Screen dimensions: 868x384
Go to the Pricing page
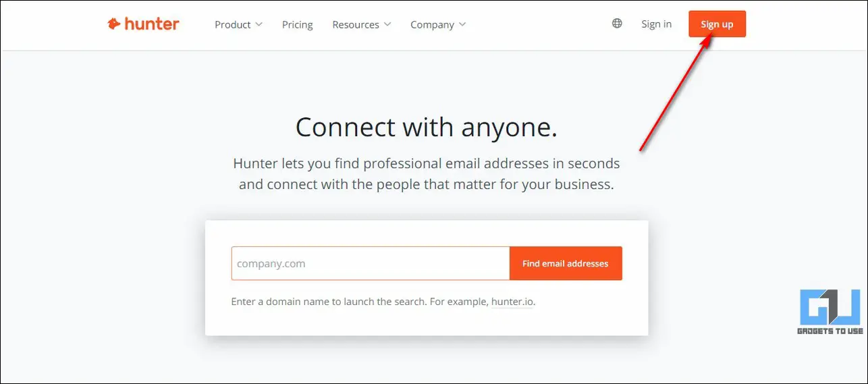click(298, 24)
